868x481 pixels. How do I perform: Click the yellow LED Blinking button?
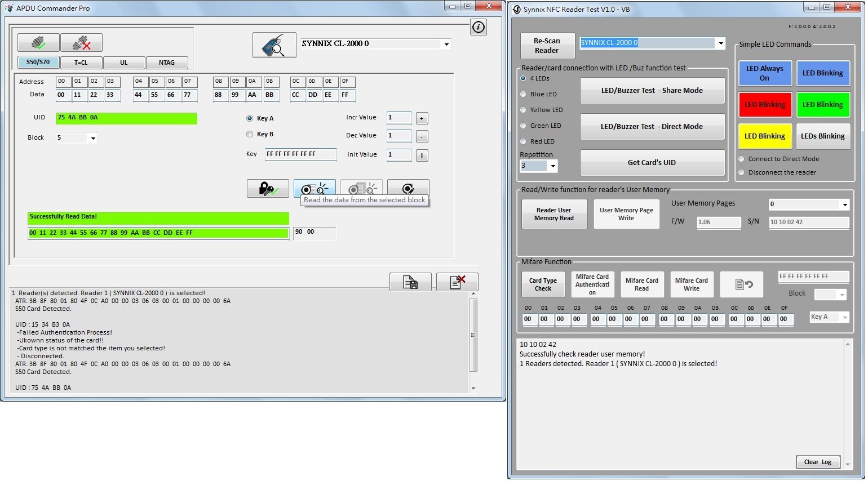tap(765, 136)
